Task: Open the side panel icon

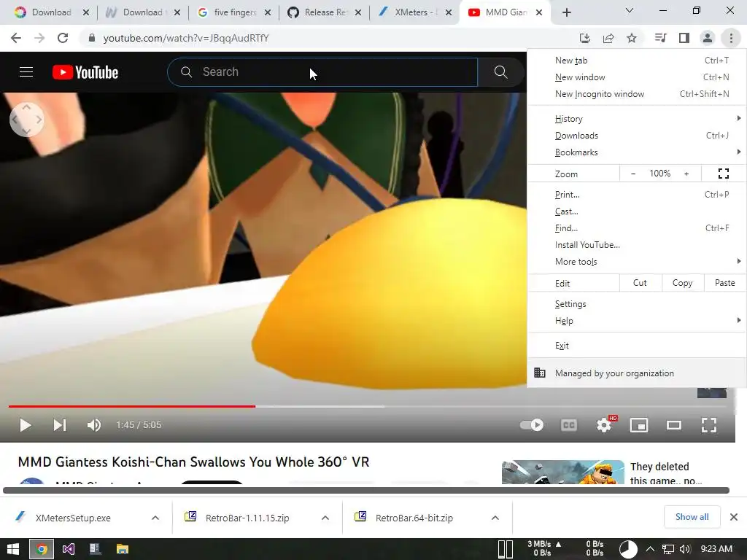Action: (684, 38)
